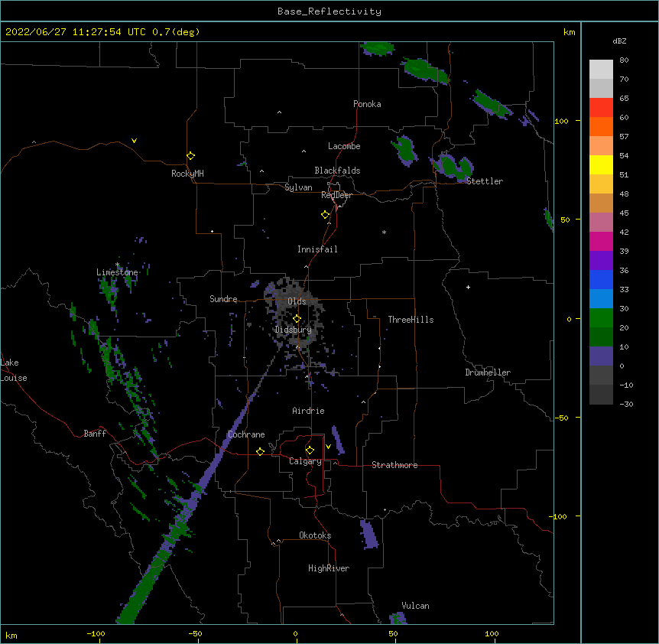Click the HighRiver label
Image resolution: width=659 pixels, height=644 pixels.
(328, 568)
